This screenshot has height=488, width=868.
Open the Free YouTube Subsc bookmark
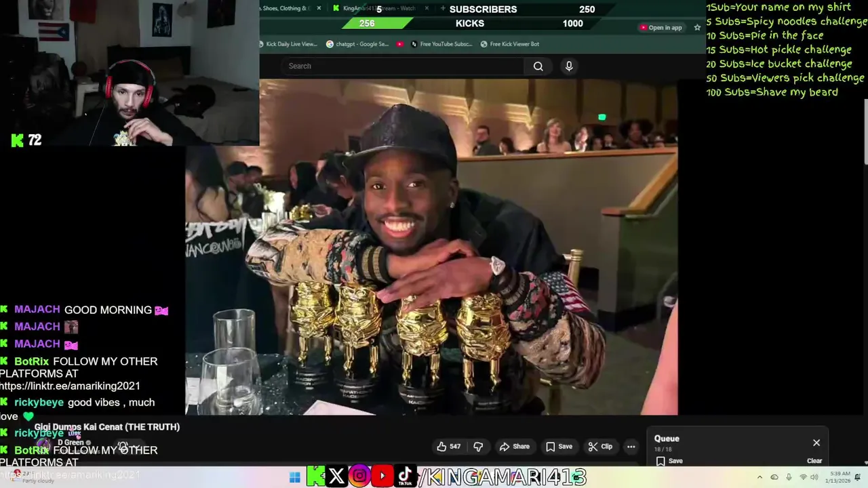point(441,44)
